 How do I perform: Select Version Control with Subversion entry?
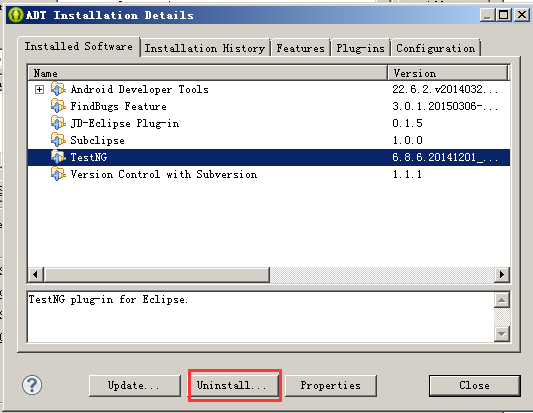point(269,174)
